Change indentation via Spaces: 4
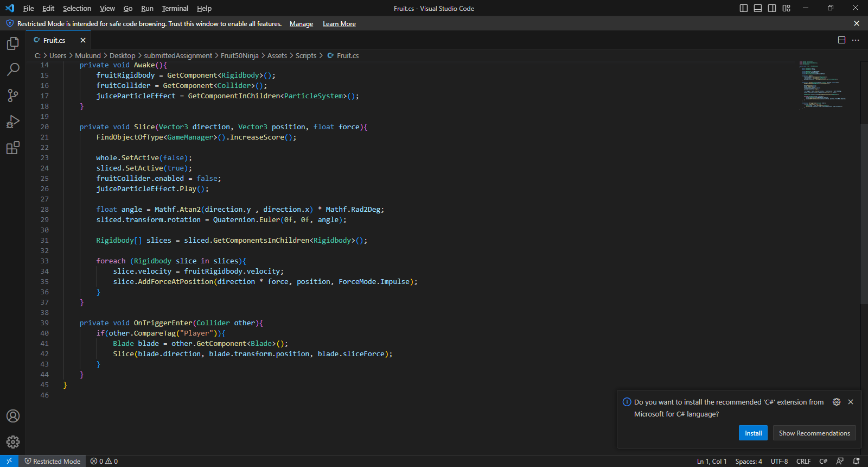The width and height of the screenshot is (868, 467). point(749,461)
